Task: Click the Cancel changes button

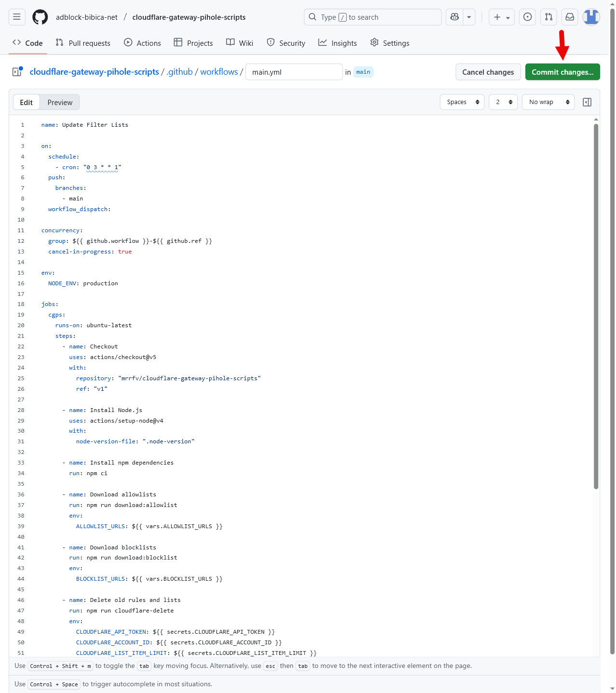Action: [x=488, y=72]
